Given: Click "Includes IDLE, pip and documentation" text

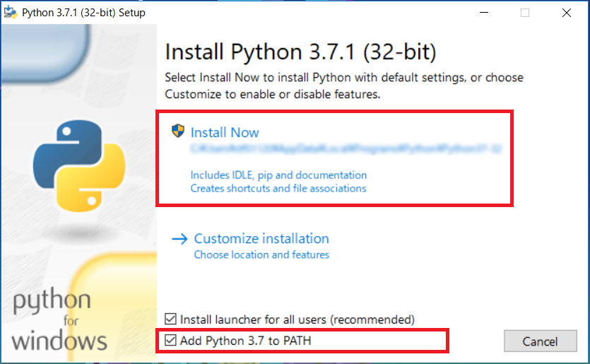Looking at the screenshot, I should tap(278, 175).
